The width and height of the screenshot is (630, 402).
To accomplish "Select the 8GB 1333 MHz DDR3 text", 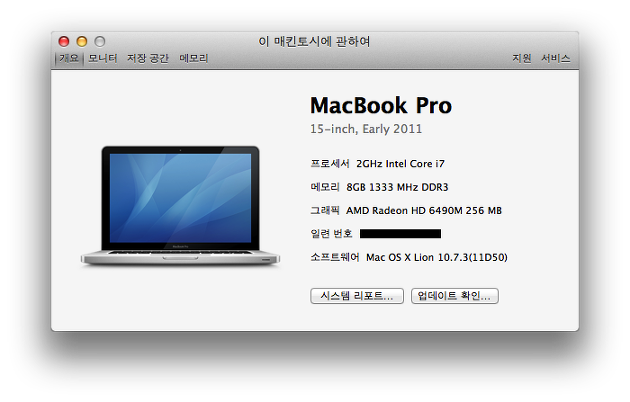I will click(x=397, y=187).
